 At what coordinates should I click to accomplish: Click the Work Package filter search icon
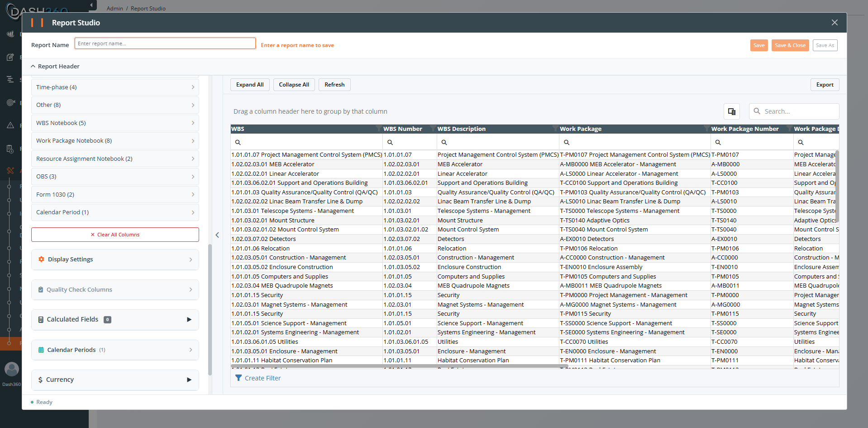(567, 142)
